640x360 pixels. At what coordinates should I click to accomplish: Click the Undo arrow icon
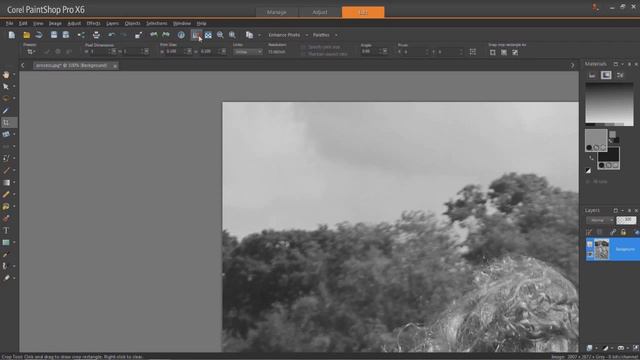[112, 35]
